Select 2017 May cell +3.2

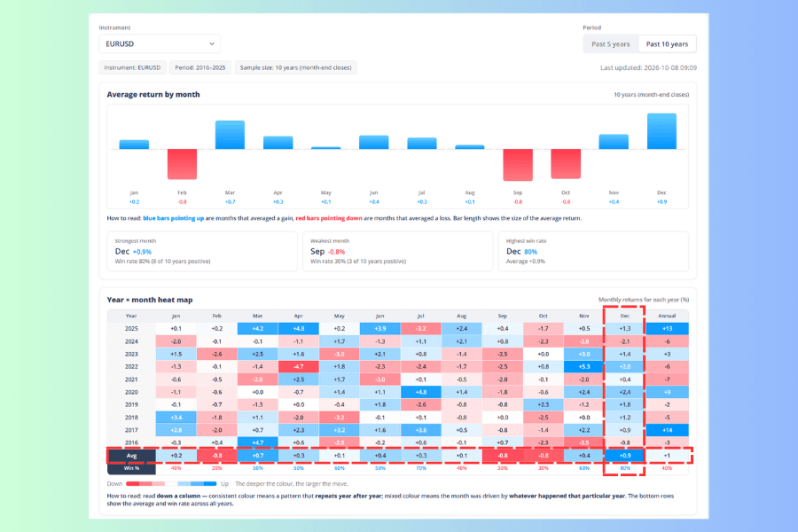[340, 430]
